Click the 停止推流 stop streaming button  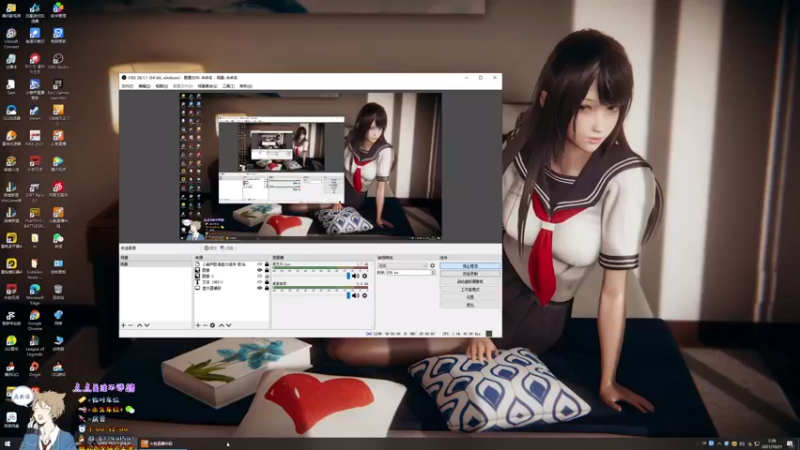click(x=470, y=266)
